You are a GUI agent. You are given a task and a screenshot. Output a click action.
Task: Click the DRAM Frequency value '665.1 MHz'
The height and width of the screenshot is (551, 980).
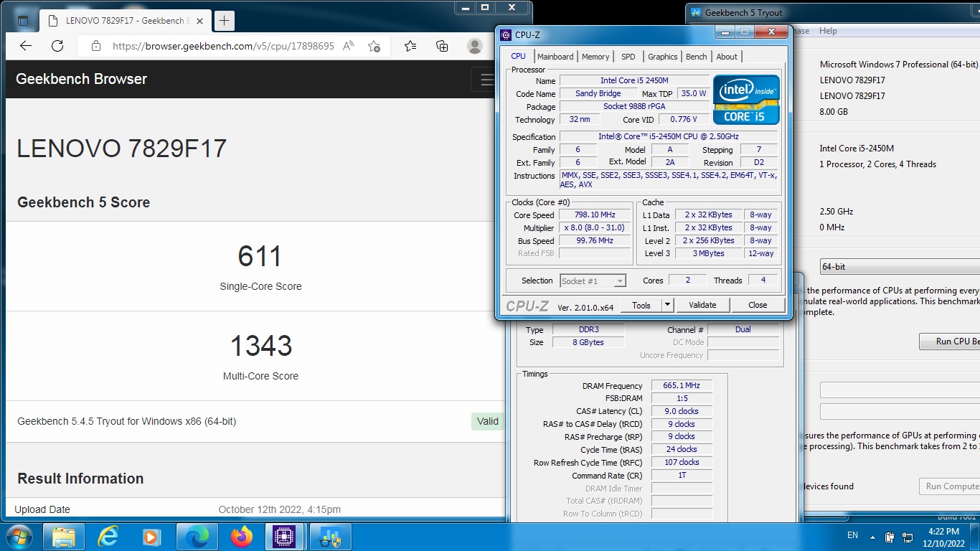point(682,385)
